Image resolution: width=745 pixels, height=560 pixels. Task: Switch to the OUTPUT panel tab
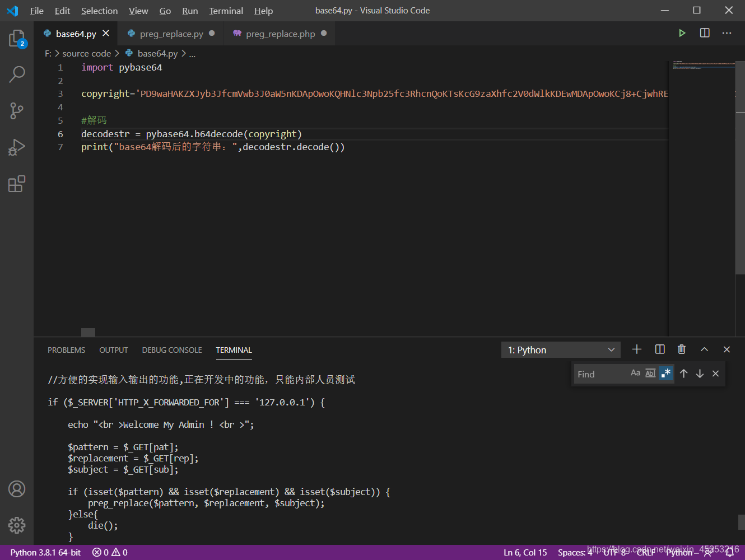pos(114,350)
